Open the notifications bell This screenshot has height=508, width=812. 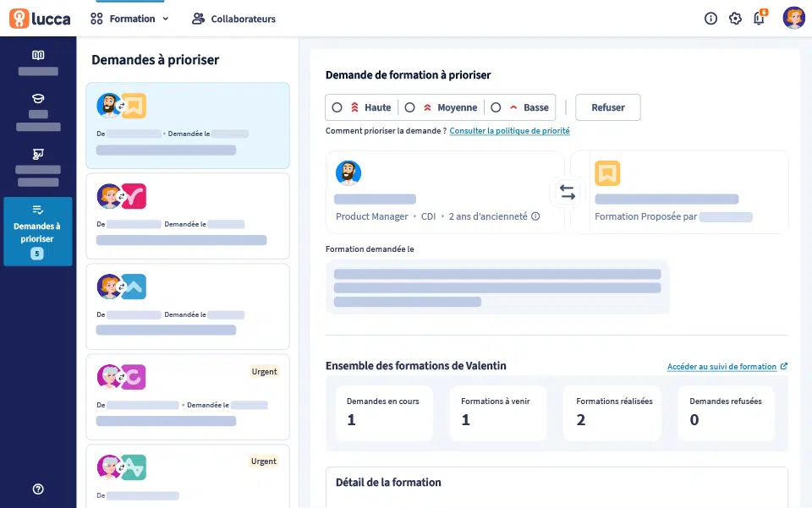tap(759, 19)
